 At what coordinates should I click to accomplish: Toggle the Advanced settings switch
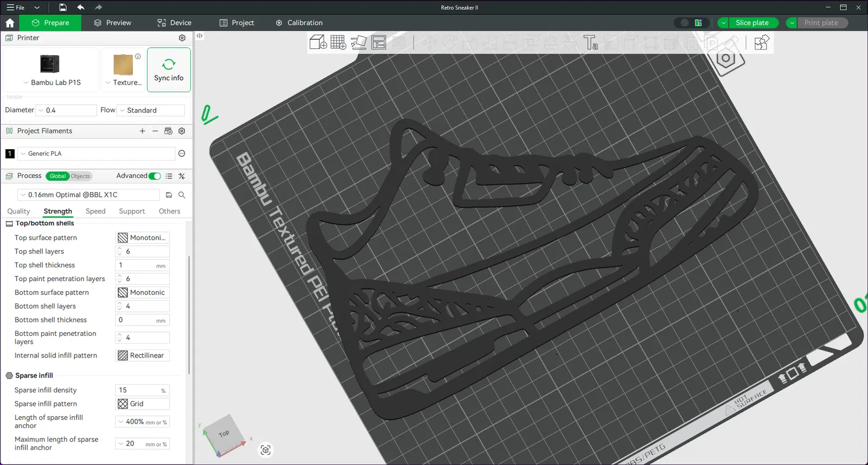coord(155,176)
